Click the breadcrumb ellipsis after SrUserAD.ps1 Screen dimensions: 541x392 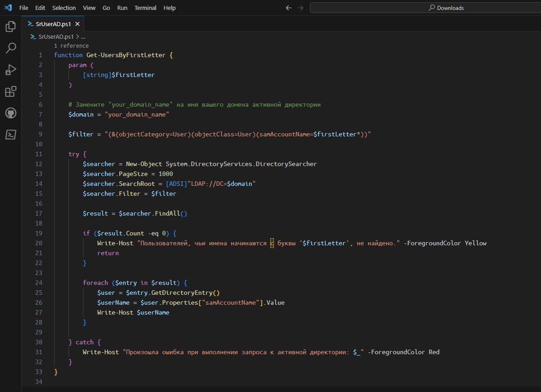(83, 36)
